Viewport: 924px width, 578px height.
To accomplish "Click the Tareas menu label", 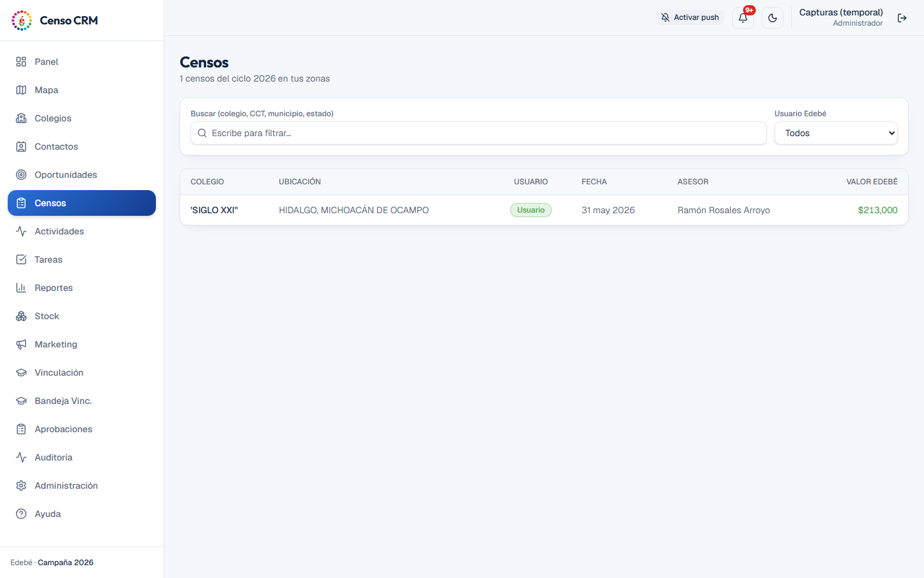I will 49,259.
